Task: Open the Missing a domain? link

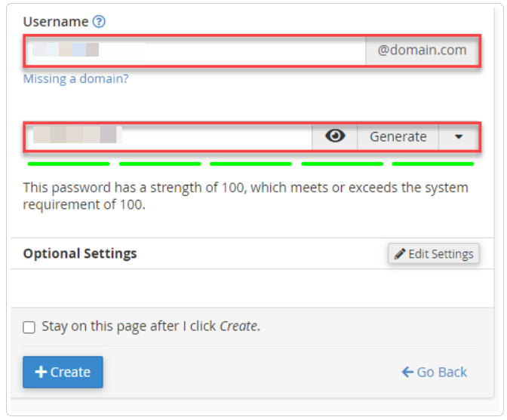Action: [x=76, y=78]
